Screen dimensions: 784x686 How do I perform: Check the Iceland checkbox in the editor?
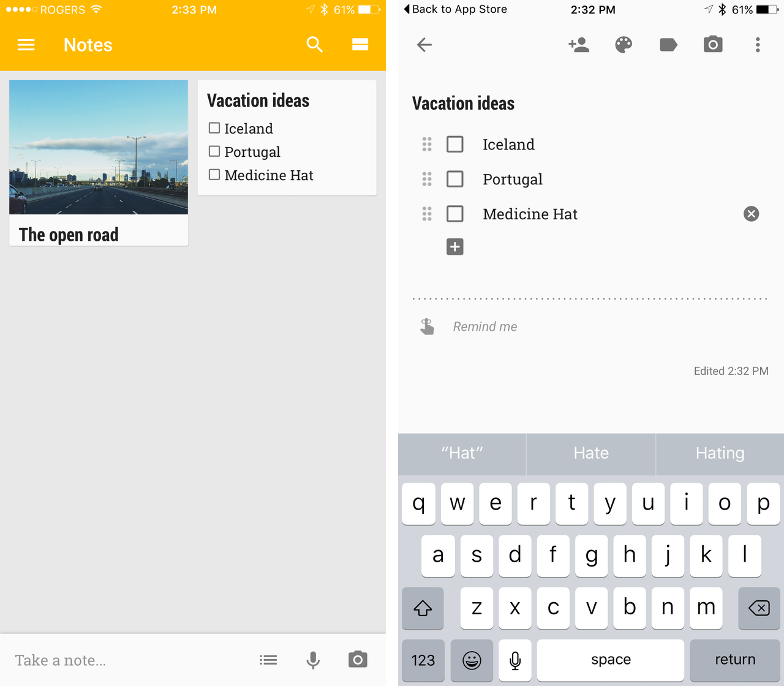point(454,145)
